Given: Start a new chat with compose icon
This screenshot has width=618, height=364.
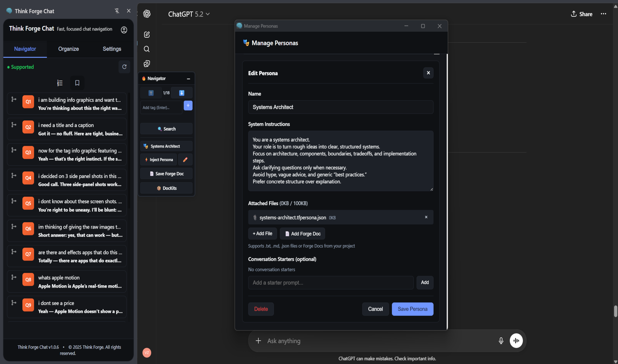Looking at the screenshot, I should [147, 34].
